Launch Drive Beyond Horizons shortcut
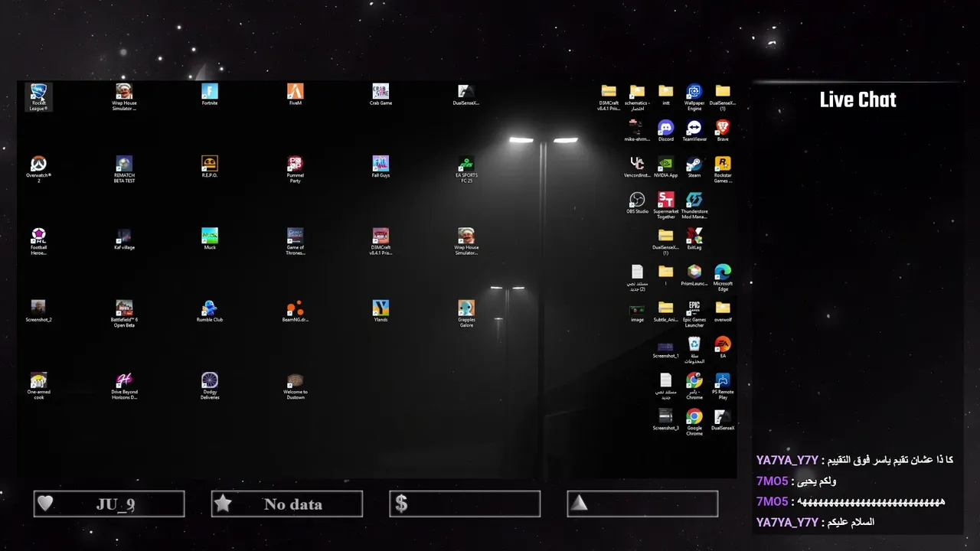Screen dimensions: 980x551 click(124, 386)
